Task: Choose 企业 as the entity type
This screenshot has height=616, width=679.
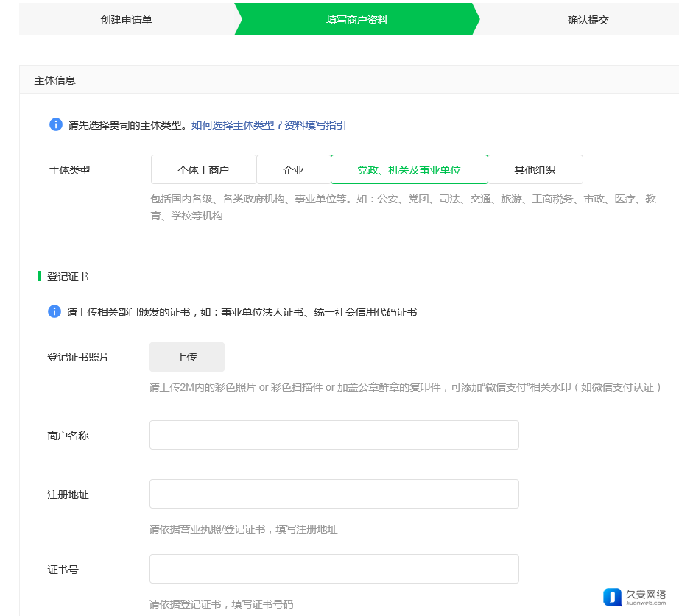Action: point(293,170)
